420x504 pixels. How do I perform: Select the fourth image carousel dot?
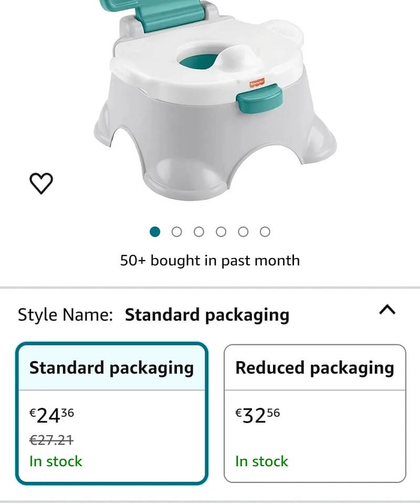(x=221, y=232)
